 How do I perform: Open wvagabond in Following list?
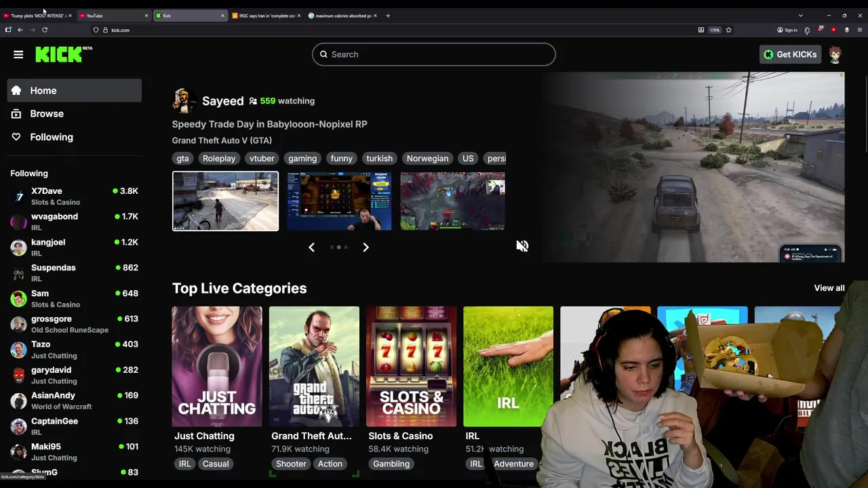[75, 222]
